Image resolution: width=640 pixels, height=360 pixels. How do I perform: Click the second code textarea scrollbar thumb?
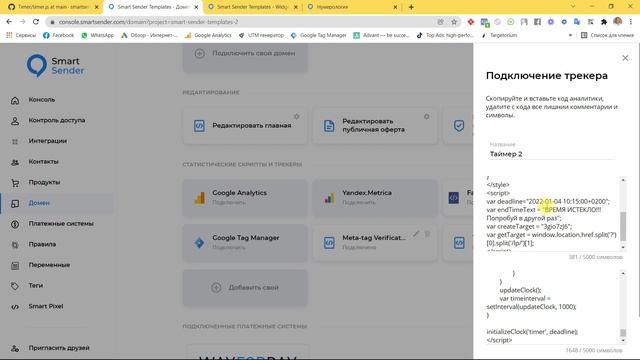623,333
